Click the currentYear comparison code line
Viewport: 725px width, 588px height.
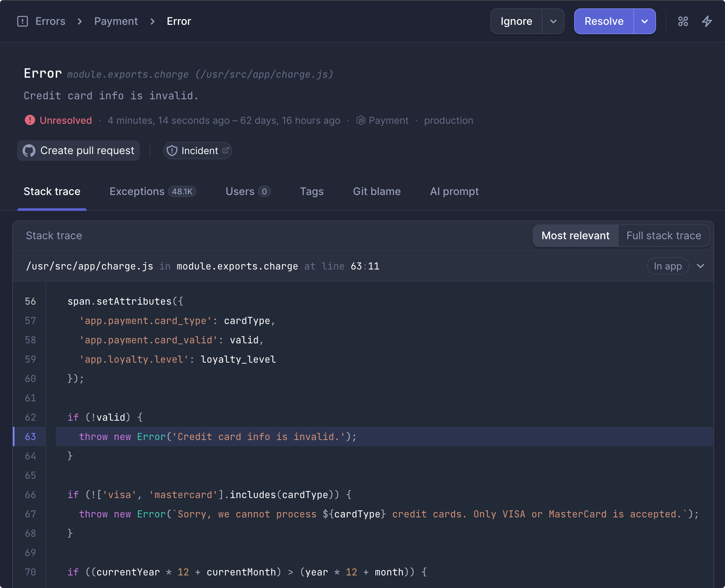point(247,572)
